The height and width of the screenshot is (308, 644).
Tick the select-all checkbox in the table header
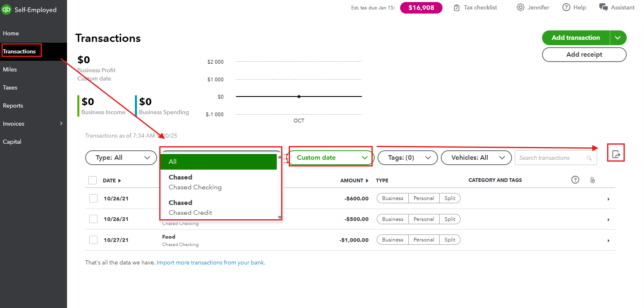[93, 180]
